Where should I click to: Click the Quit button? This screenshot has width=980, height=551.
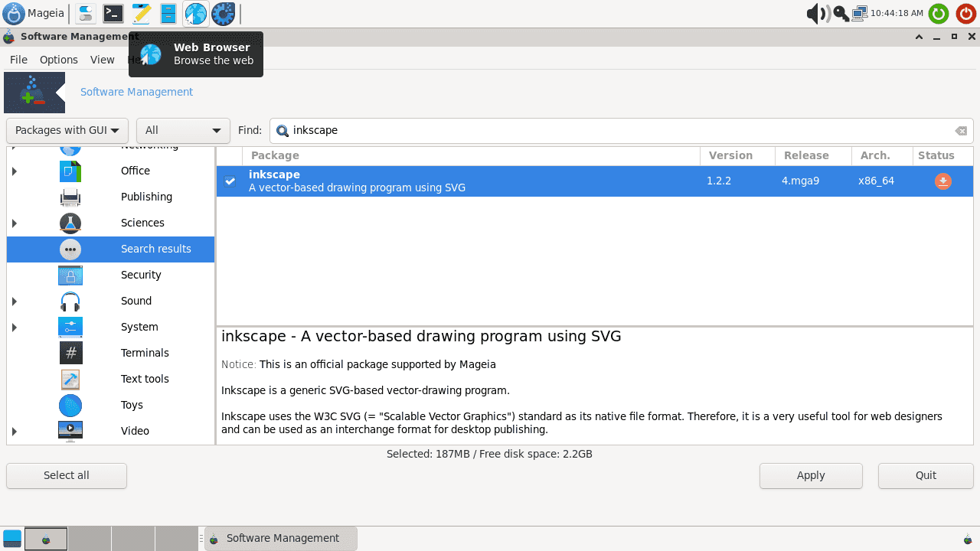[926, 475]
